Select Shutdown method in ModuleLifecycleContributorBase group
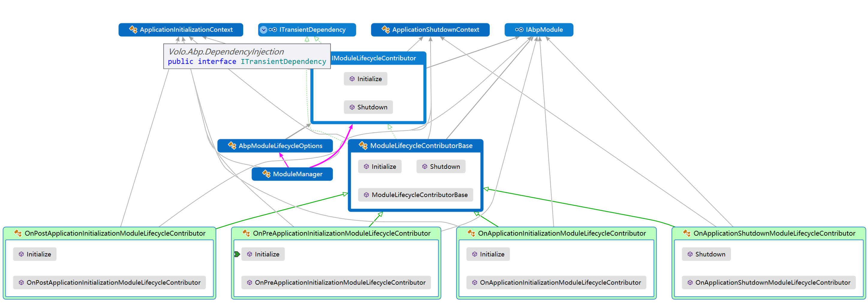This screenshot has width=868, height=304. point(444,166)
